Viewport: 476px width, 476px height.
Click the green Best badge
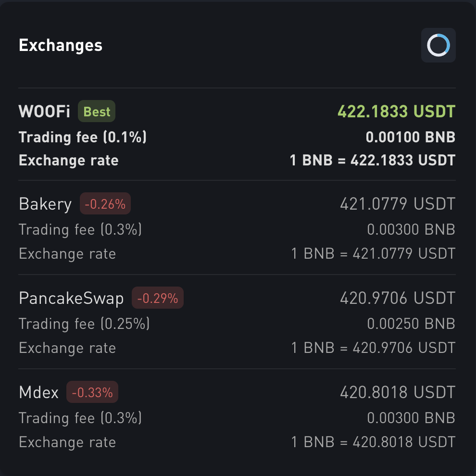[97, 112]
